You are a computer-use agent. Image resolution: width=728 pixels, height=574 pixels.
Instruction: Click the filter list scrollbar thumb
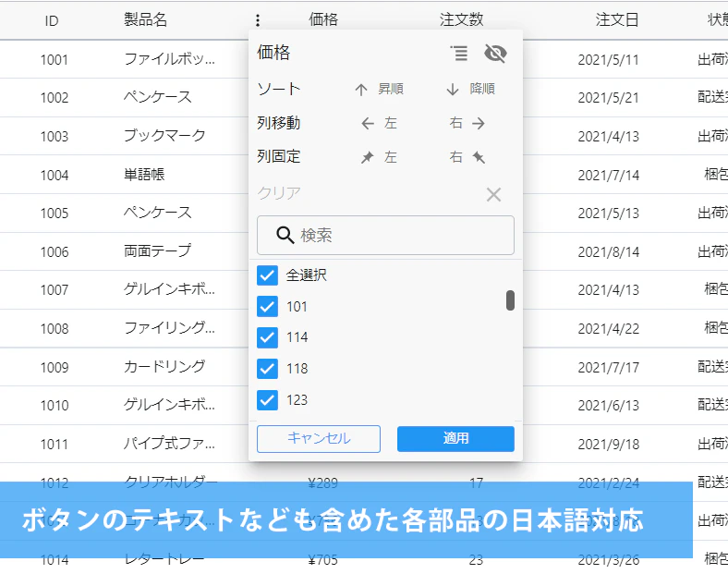coord(510,300)
